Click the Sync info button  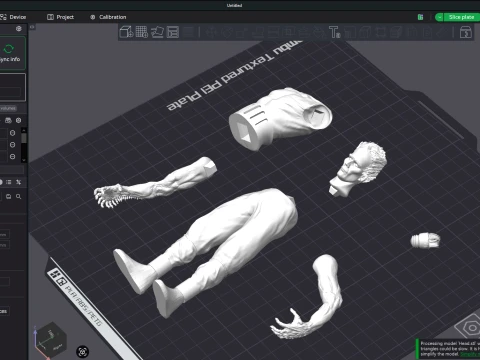tap(12, 53)
